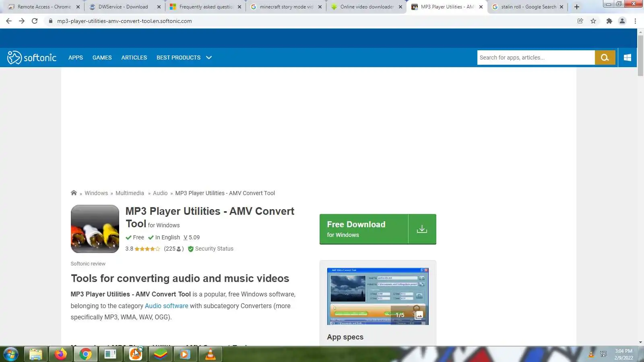
Task: Click the 'Tools for converting audio and music videos' heading
Action: [x=180, y=278]
